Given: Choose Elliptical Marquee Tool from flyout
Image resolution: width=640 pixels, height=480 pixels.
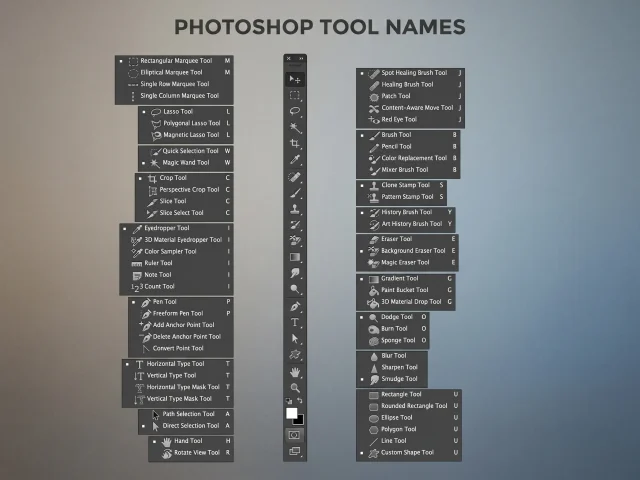Looking at the screenshot, I should pyautogui.click(x=174, y=73).
